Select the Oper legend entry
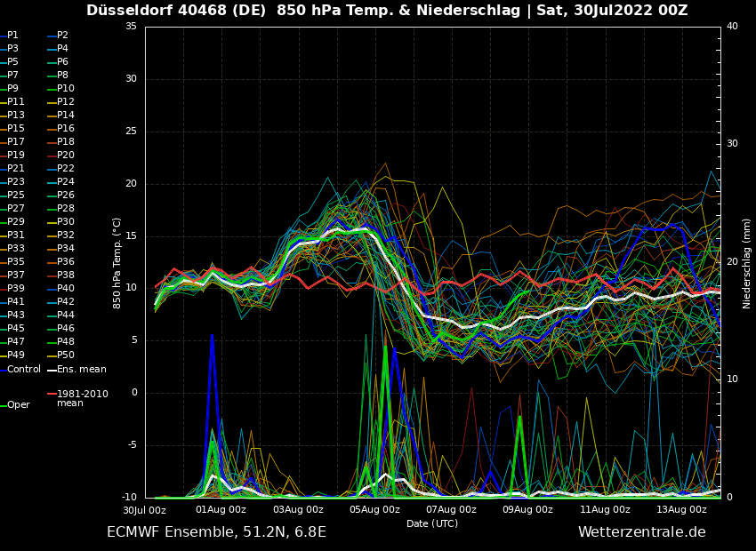The image size is (756, 551). [x=19, y=405]
